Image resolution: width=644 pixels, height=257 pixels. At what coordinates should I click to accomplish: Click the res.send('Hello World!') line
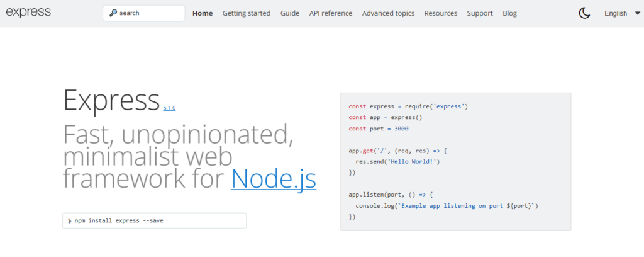(x=397, y=162)
